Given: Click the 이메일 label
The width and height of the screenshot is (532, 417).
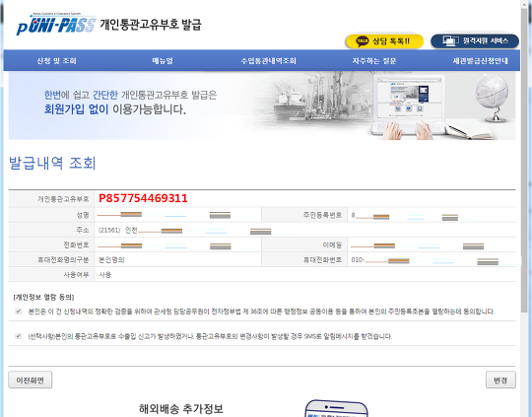Looking at the screenshot, I should click(x=332, y=244).
